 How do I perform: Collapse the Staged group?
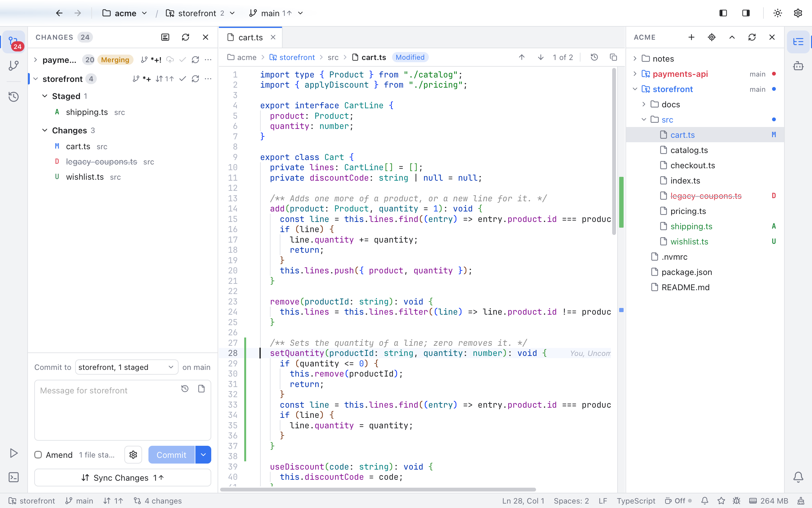pos(45,96)
